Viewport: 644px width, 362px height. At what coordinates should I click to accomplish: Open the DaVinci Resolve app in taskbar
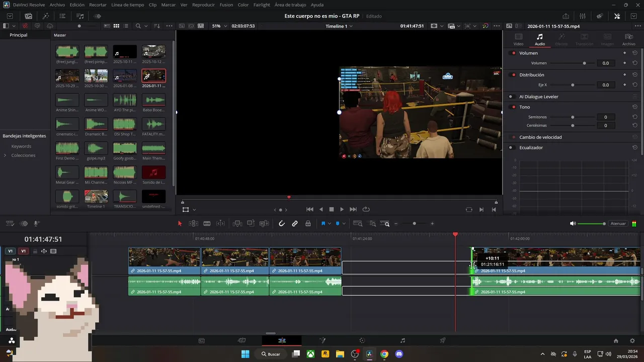click(x=370, y=354)
